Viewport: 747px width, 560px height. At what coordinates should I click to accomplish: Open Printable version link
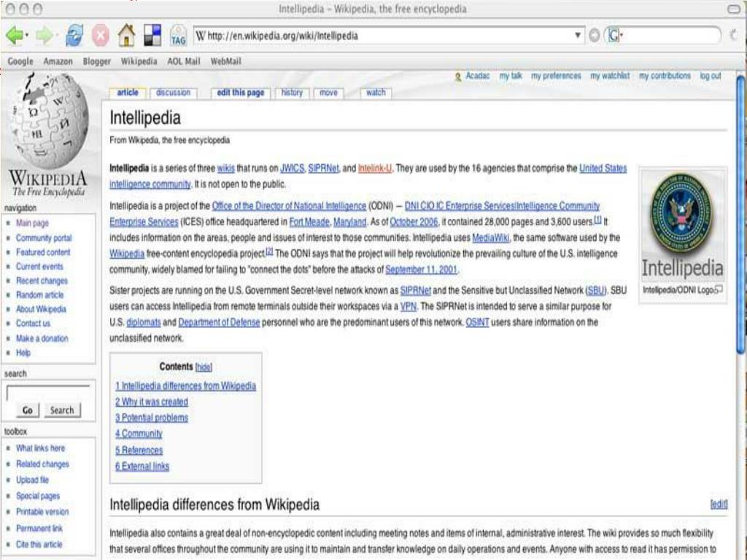point(42,512)
